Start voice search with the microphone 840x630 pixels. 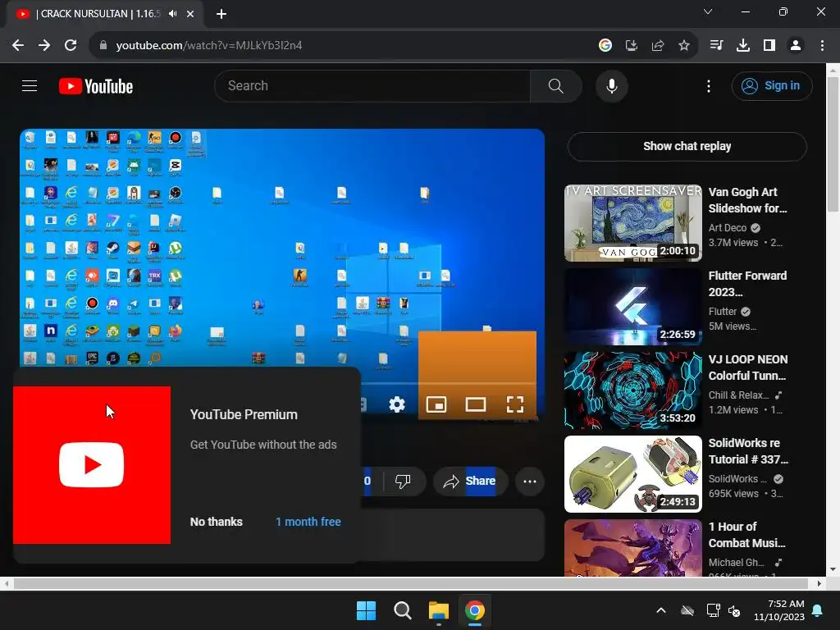point(611,85)
